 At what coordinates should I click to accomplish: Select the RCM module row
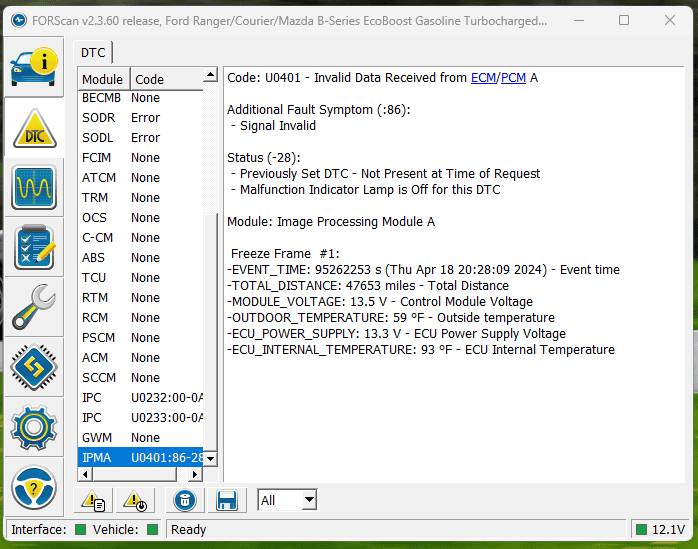tap(140, 317)
